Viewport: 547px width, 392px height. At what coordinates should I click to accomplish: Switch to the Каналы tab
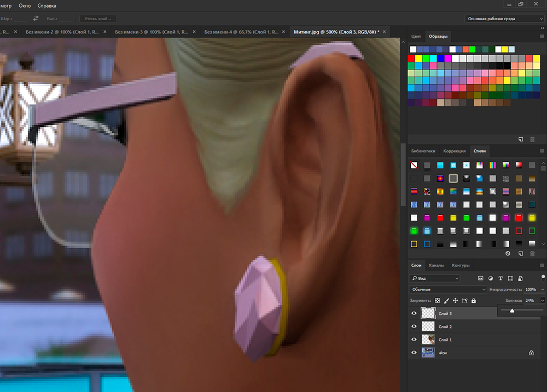[437, 265]
